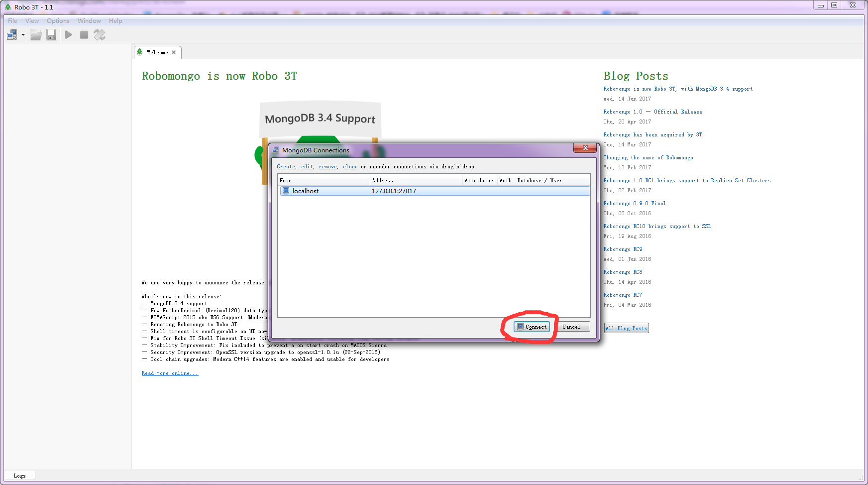Click the All Blog Posts button
The image size is (868, 485).
[x=627, y=328]
